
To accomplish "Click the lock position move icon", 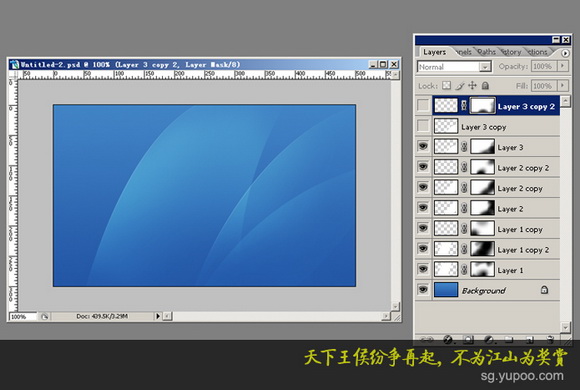I will 472,86.
